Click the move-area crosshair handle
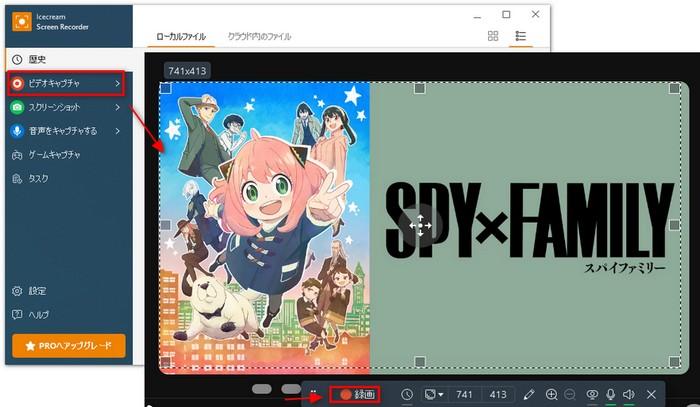Image resolution: width=700 pixels, height=407 pixels. coord(420,225)
